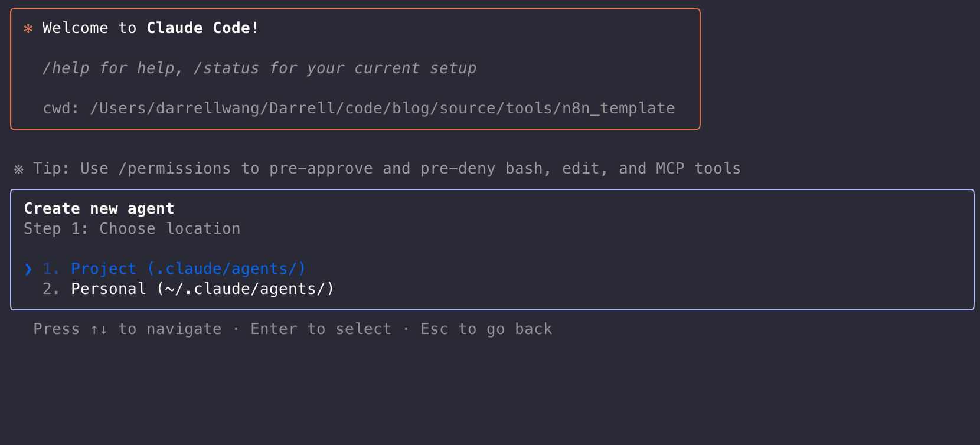
Task: Click the bold "Claude Code" title text
Action: pyautogui.click(x=198, y=28)
